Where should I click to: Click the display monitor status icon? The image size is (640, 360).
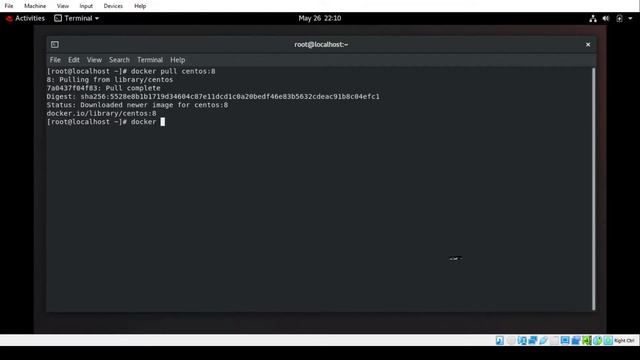tap(565, 341)
